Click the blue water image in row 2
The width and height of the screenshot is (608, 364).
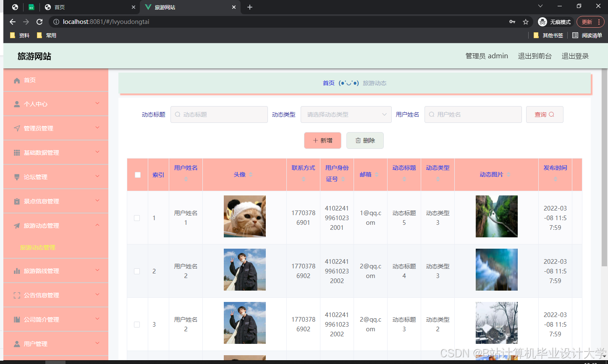coord(497,270)
